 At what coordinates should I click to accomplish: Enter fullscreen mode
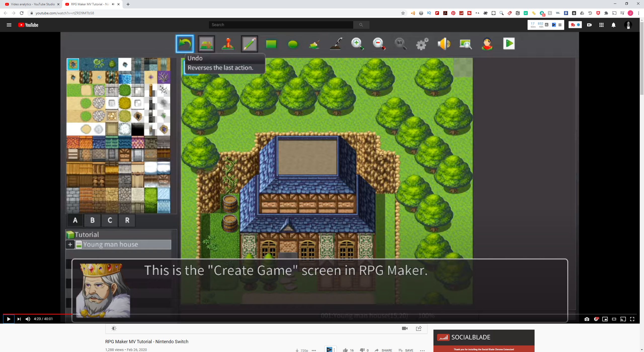632,319
